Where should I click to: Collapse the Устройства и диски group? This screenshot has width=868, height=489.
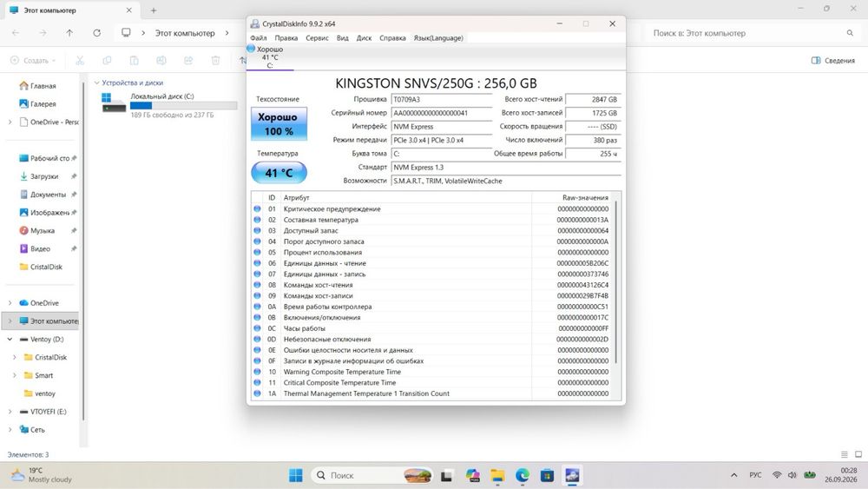[x=97, y=83]
